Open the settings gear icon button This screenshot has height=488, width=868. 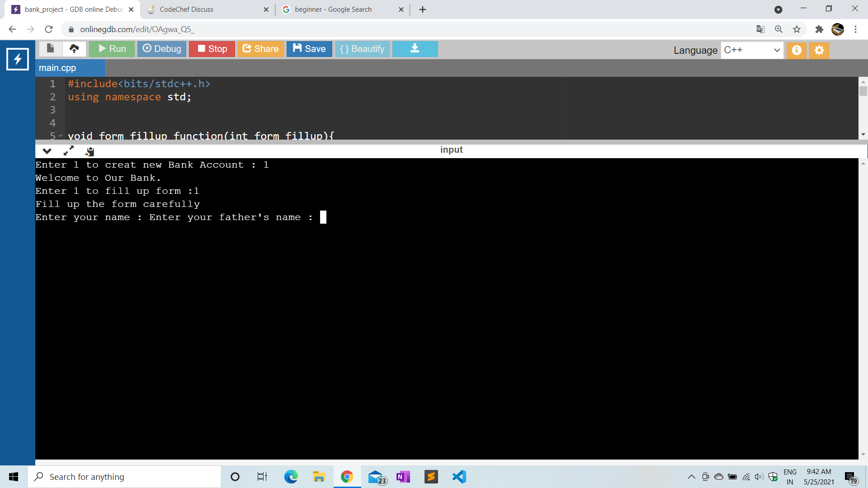(x=819, y=50)
